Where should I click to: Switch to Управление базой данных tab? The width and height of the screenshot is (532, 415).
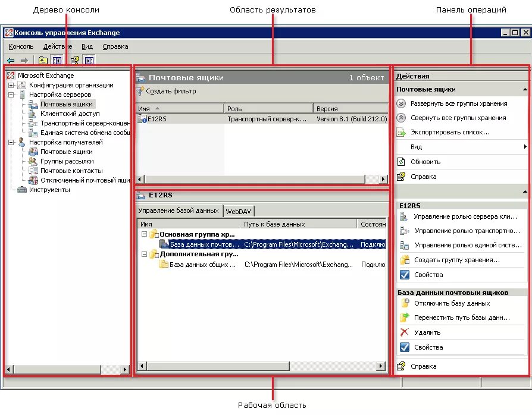coord(179,210)
